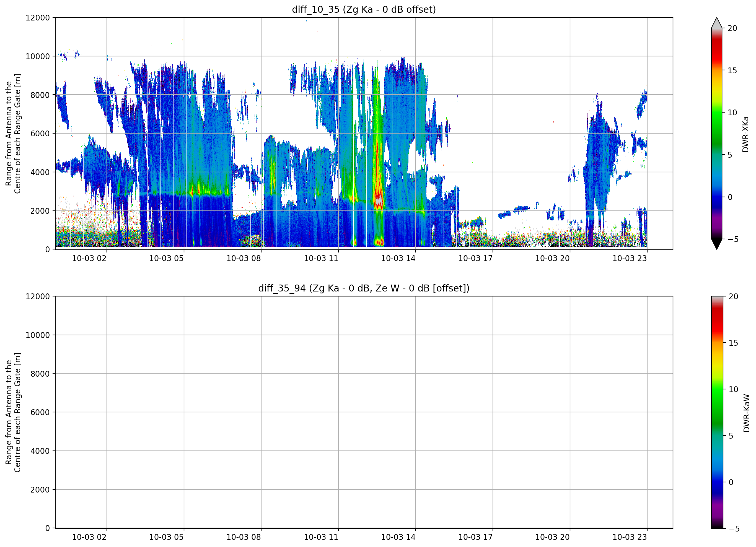Click the diff_10_35 plot title
Image resolution: width=756 pixels, height=547 pixels.
tap(364, 9)
